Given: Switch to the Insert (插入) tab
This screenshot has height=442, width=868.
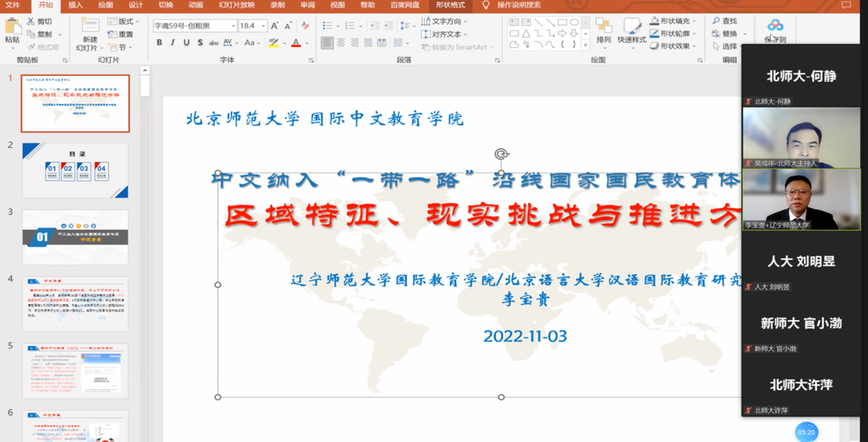Looking at the screenshot, I should pos(75,5).
